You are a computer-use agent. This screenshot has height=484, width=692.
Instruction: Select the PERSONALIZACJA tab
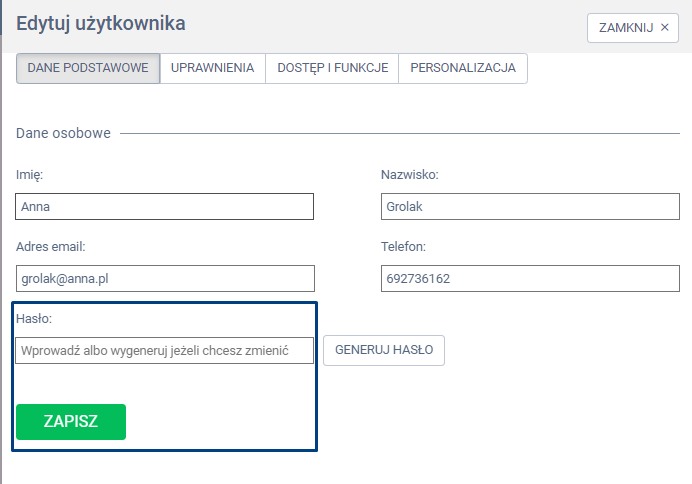463,68
